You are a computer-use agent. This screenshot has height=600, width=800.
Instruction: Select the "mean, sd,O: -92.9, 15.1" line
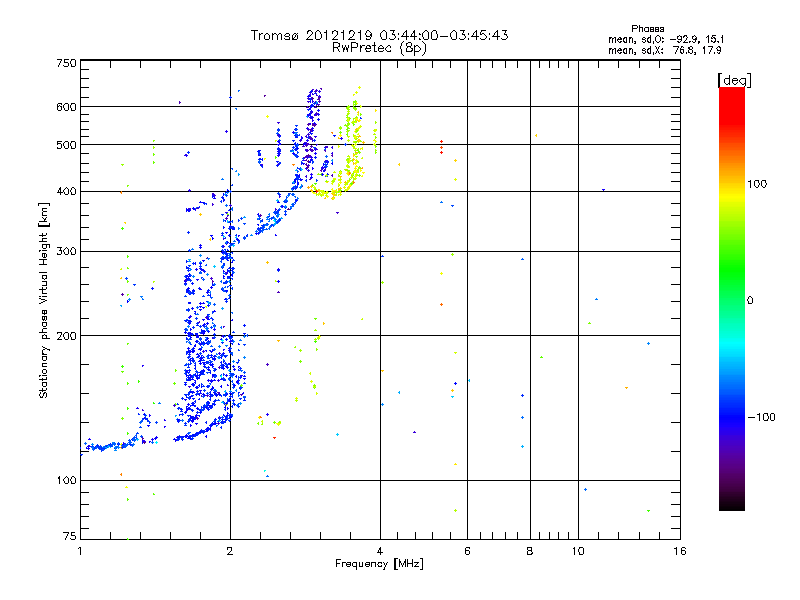[666, 39]
